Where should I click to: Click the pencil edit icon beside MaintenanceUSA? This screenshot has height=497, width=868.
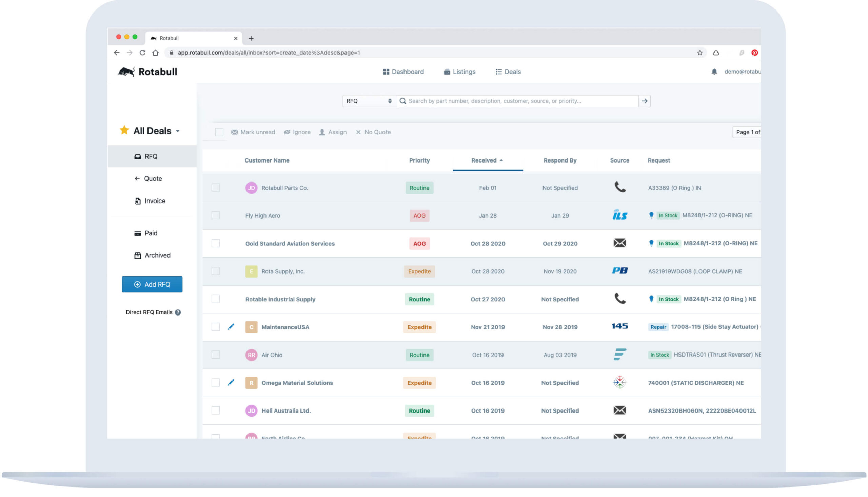point(231,327)
